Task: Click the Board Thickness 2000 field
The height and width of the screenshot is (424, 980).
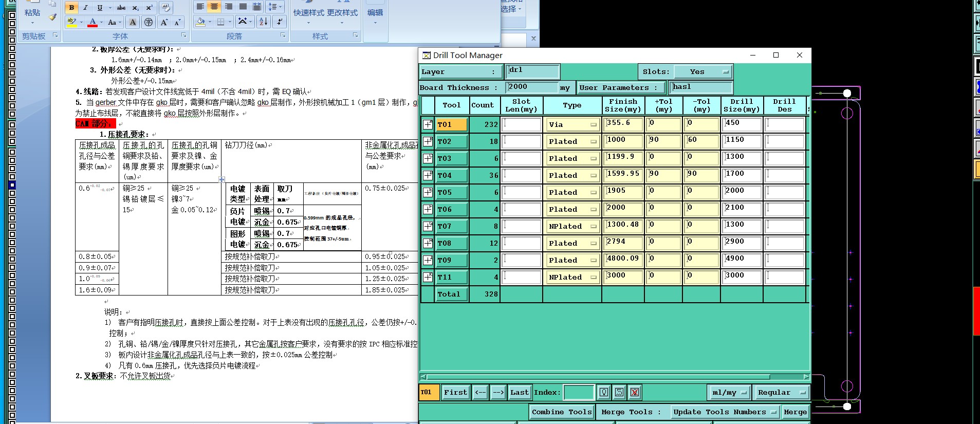Action: [x=532, y=87]
